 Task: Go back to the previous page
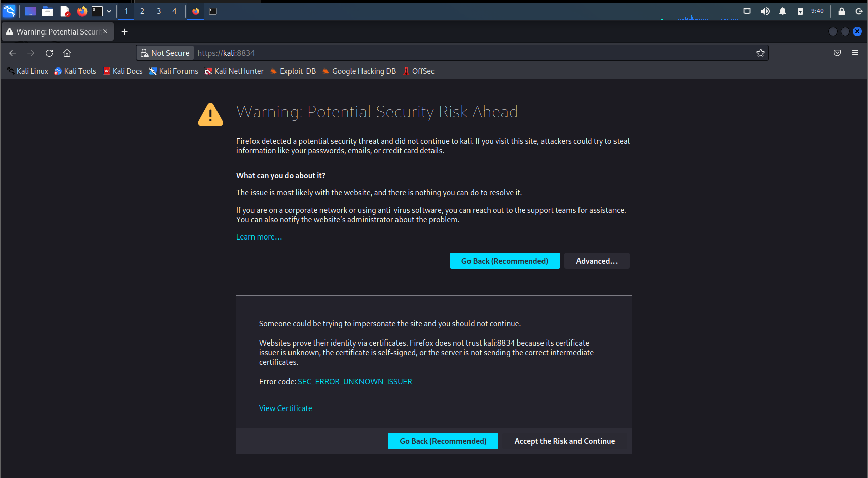[x=13, y=53]
